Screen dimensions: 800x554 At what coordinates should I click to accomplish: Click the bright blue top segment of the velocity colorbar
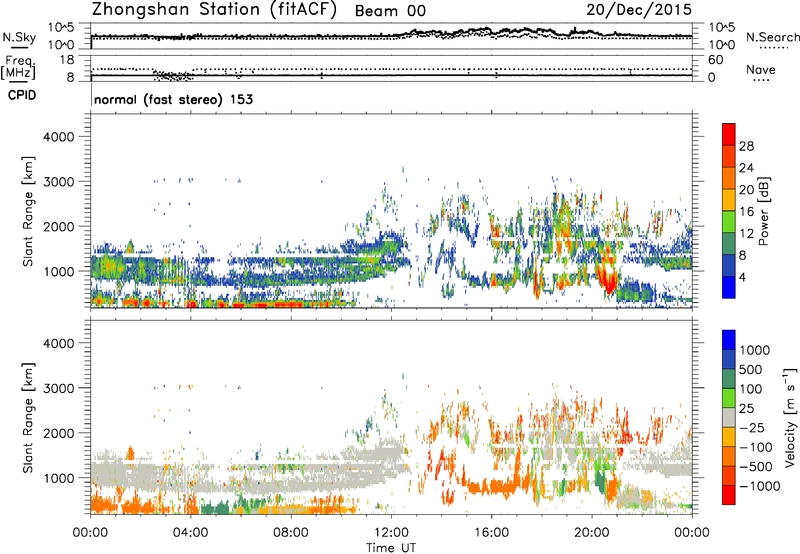tap(729, 340)
